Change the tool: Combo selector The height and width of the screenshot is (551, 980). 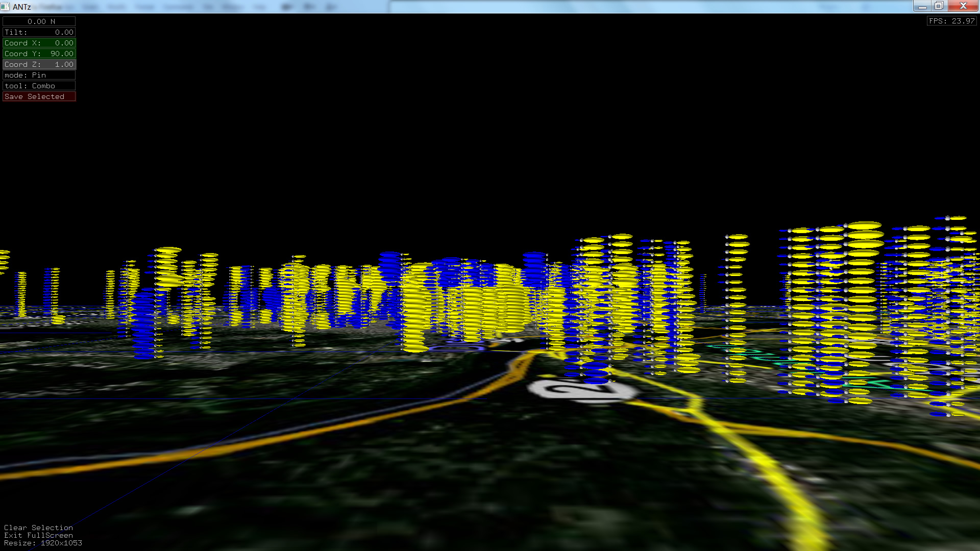point(39,86)
